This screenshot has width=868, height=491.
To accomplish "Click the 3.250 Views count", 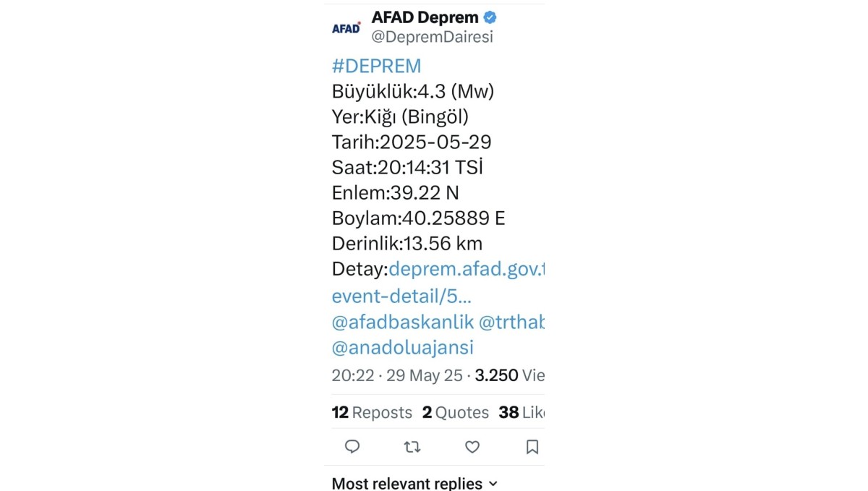I will (509, 375).
